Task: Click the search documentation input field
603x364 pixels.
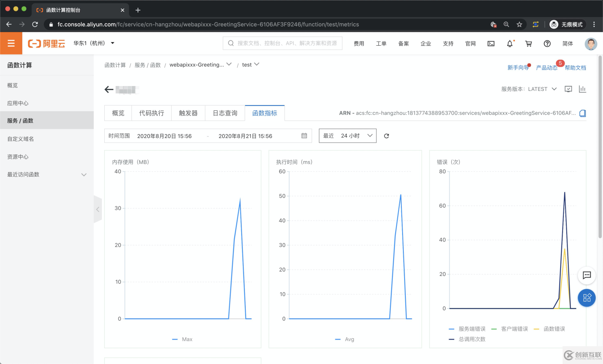Action: coord(287,43)
